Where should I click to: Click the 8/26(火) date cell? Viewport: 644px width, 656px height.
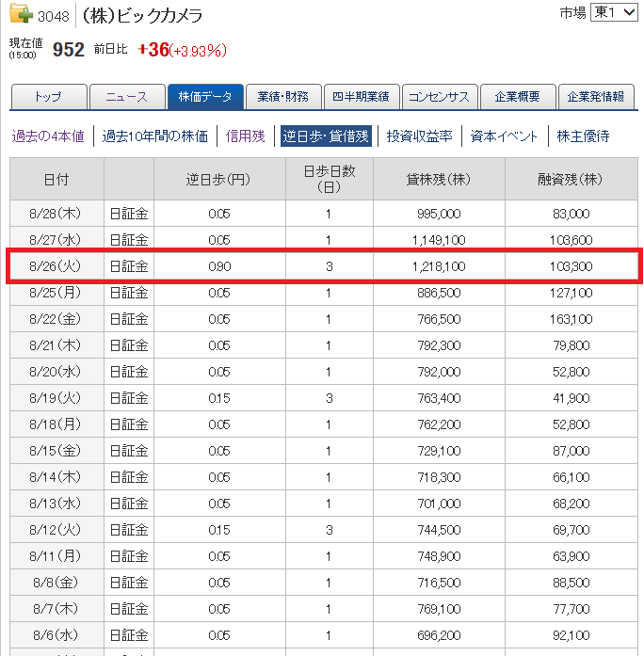56,266
